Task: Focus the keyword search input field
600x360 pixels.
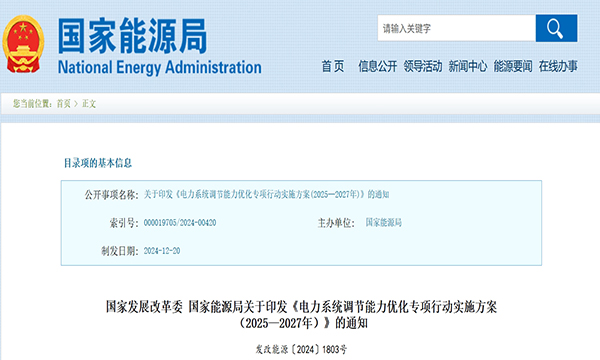Action: 457,28
